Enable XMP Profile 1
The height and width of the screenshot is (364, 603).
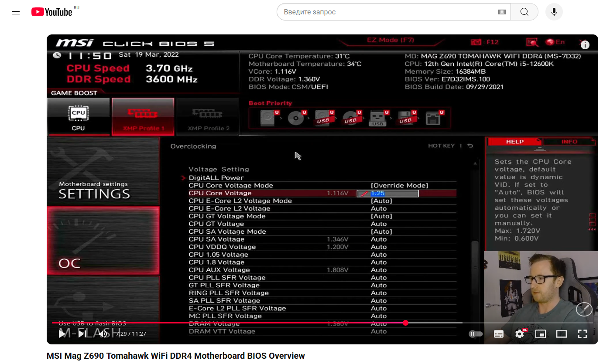tap(143, 116)
